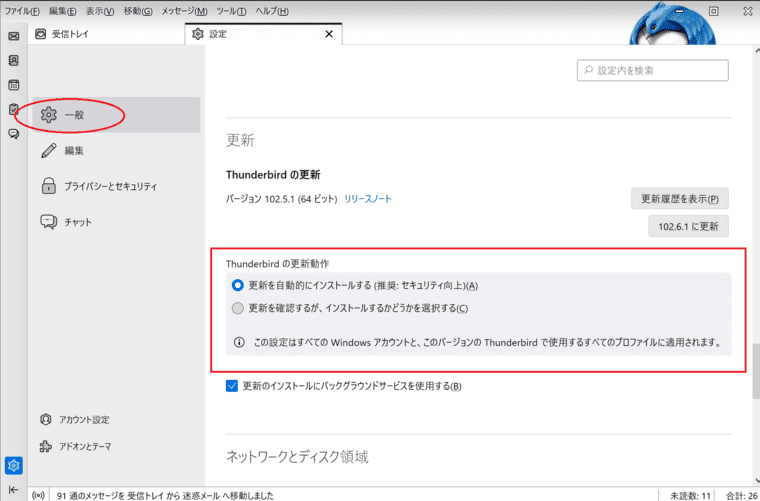This screenshot has height=501, width=760.
Task: Select 編集 settings category
Action: [x=116, y=151]
